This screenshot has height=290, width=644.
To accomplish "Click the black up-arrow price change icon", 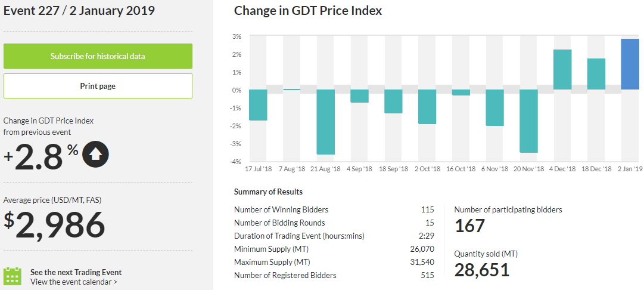I will point(96,154).
